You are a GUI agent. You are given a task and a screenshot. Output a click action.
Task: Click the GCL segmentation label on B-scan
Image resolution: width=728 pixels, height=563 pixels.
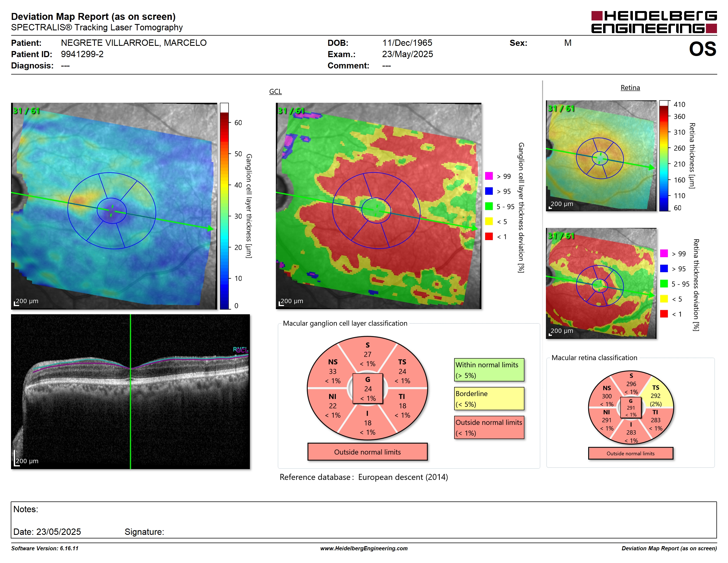pyautogui.click(x=242, y=350)
